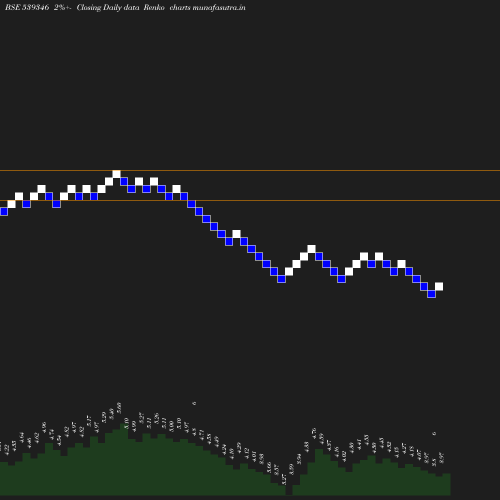Select the final white Renko brick at the right end
500x500 pixels.
tap(439, 286)
